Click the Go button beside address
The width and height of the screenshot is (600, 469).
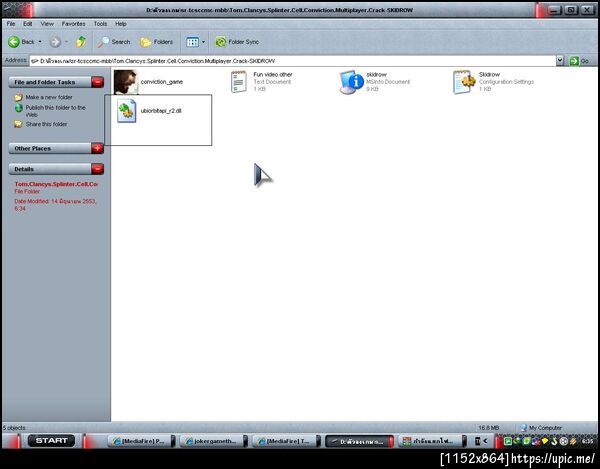tap(579, 61)
